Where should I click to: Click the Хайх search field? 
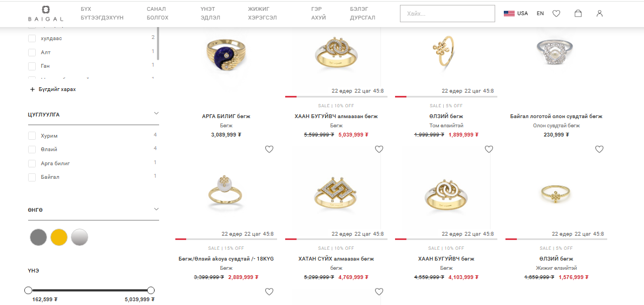tap(447, 14)
